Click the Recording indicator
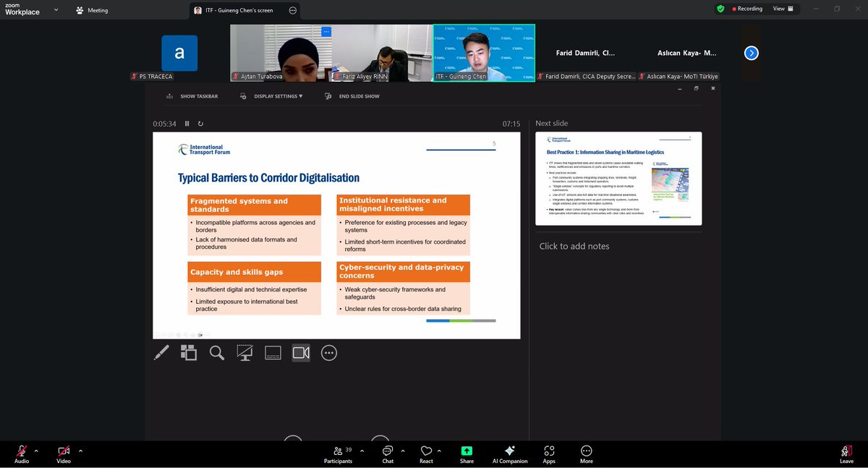This screenshot has height=468, width=868. 747,9
